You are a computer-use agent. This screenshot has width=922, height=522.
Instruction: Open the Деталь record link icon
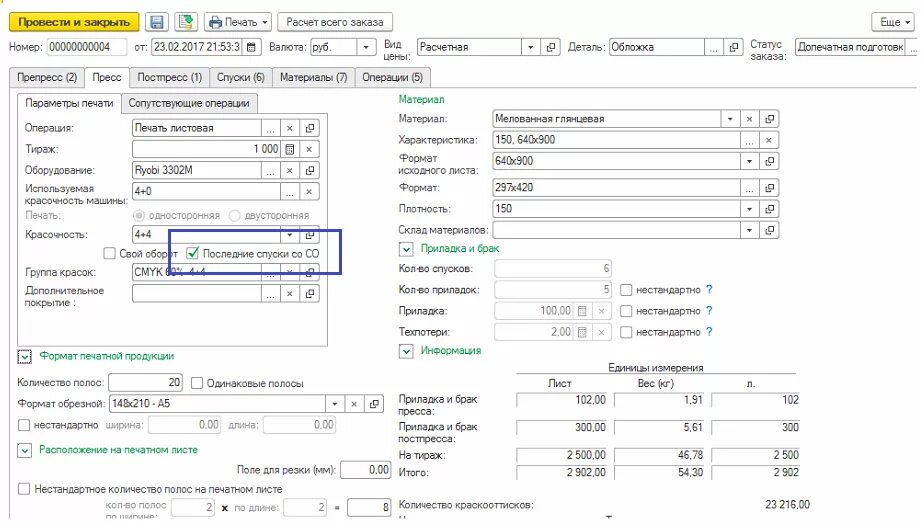tap(733, 47)
